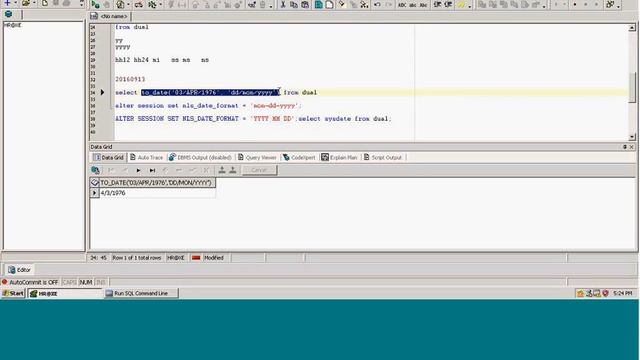Close the Data Grid panel with its X
This screenshot has height=360, width=640.
pyautogui.click(x=631, y=147)
